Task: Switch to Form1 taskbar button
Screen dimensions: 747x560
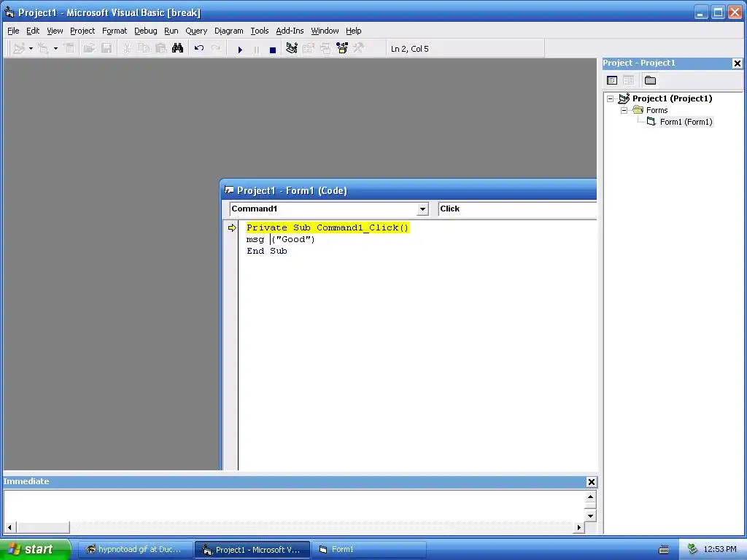Action: (368, 550)
